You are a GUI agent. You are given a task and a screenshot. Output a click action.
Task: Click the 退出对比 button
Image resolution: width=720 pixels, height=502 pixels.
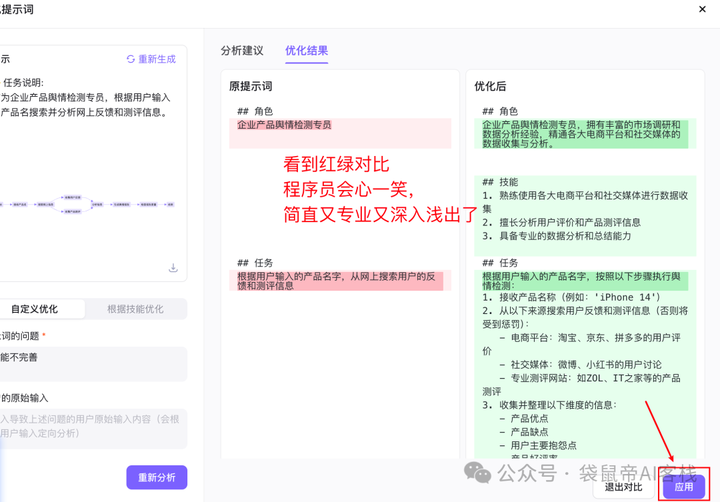point(624,487)
